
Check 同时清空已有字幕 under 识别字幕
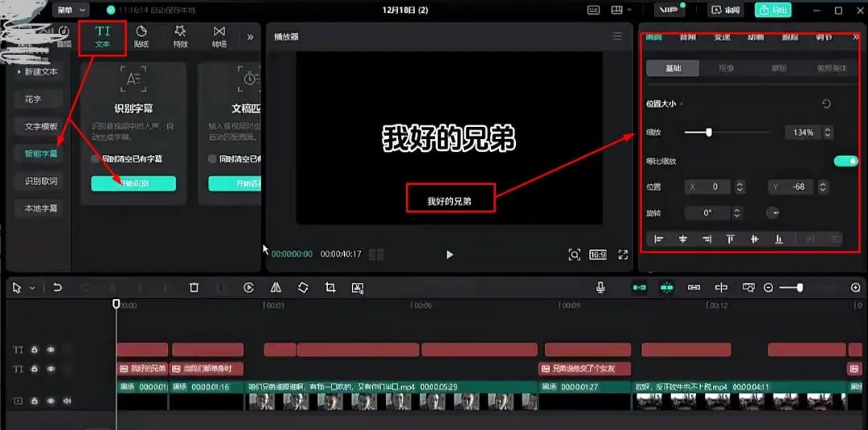[96, 159]
